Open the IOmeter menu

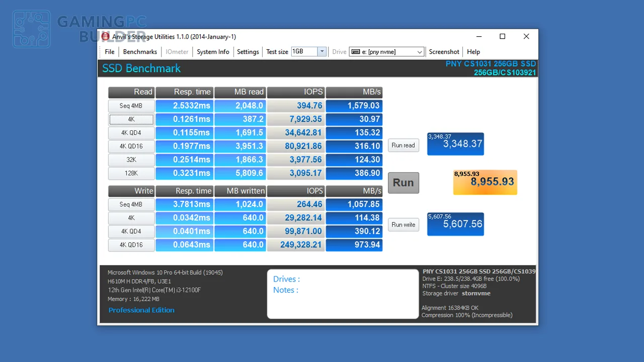tap(177, 52)
